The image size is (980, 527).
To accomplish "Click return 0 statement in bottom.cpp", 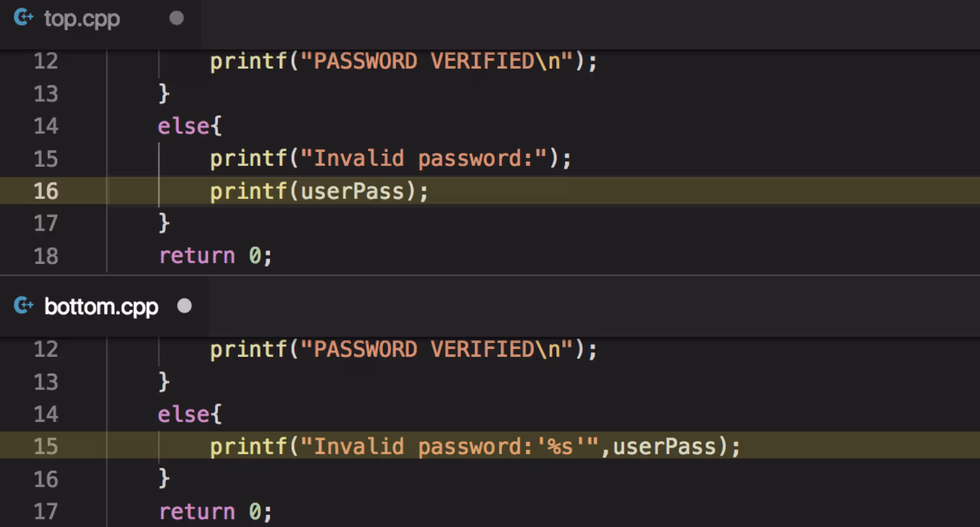I will (x=216, y=511).
